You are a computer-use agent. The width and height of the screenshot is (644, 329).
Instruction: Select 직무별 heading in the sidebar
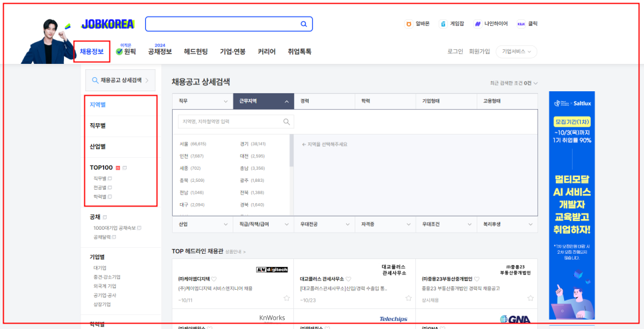click(x=98, y=125)
